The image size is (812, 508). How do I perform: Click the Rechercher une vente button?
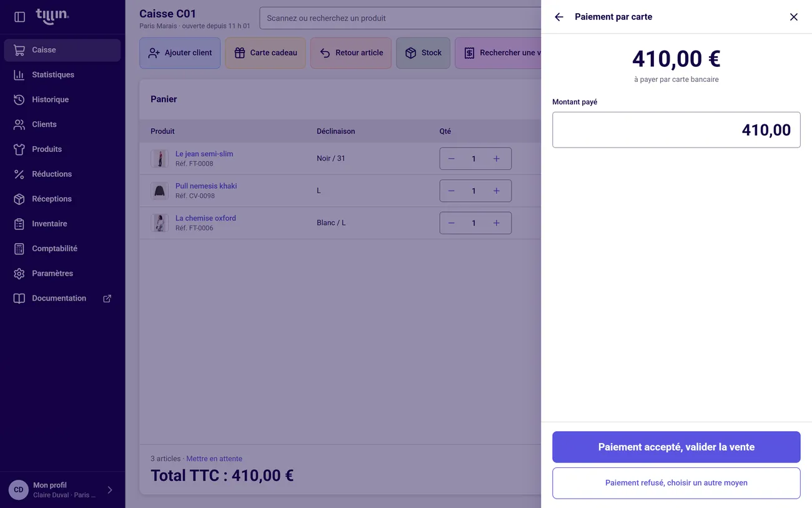click(498, 53)
